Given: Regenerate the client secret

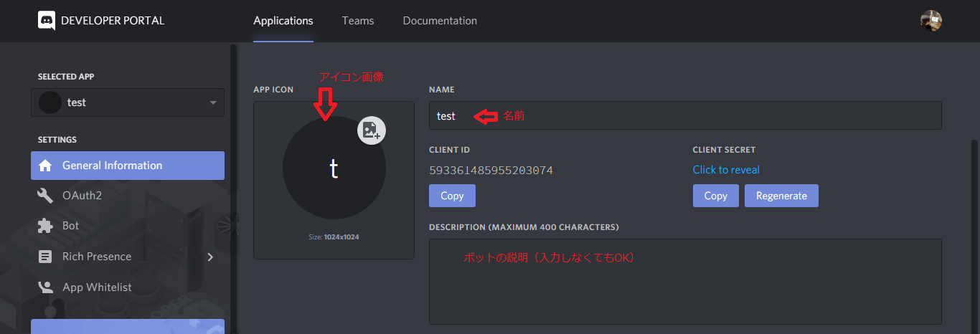Looking at the screenshot, I should pos(781,196).
